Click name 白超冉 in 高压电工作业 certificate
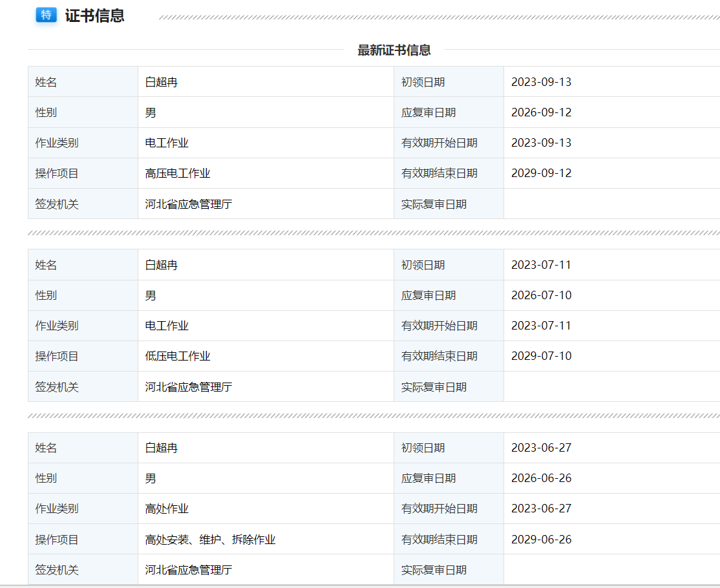The image size is (720, 588). click(x=162, y=82)
